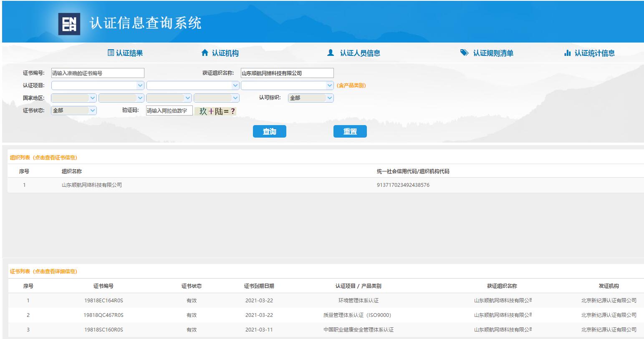Expand the third 认证项目 dropdown with 含产品类别
644x339 pixels.
point(287,85)
